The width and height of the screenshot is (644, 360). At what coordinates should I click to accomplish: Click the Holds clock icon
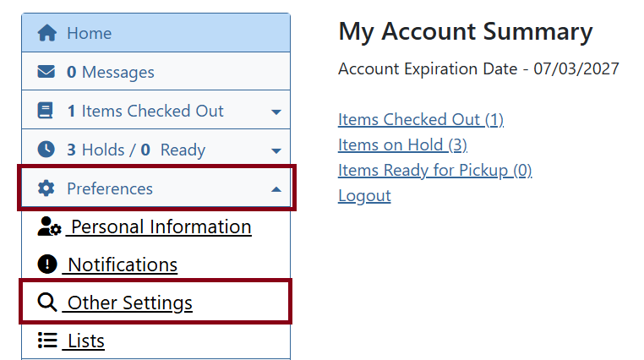46,150
